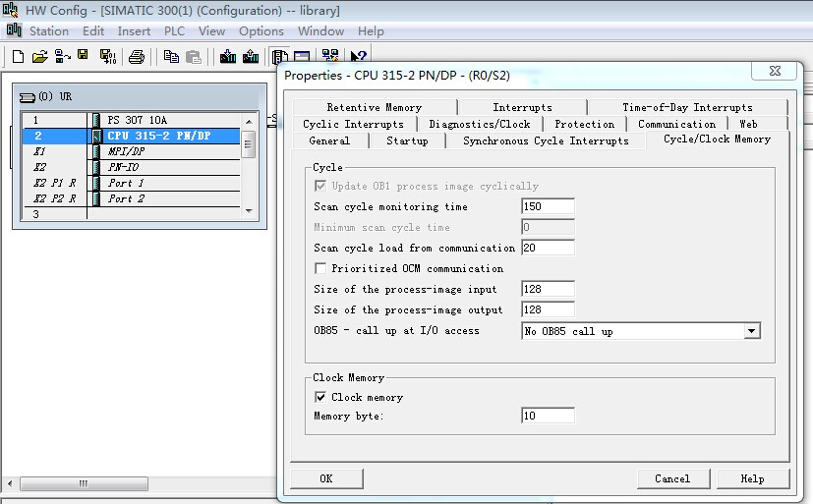Toggle Update OB1 process image cyclically checkbox
The image size is (813, 504).
[x=320, y=186]
